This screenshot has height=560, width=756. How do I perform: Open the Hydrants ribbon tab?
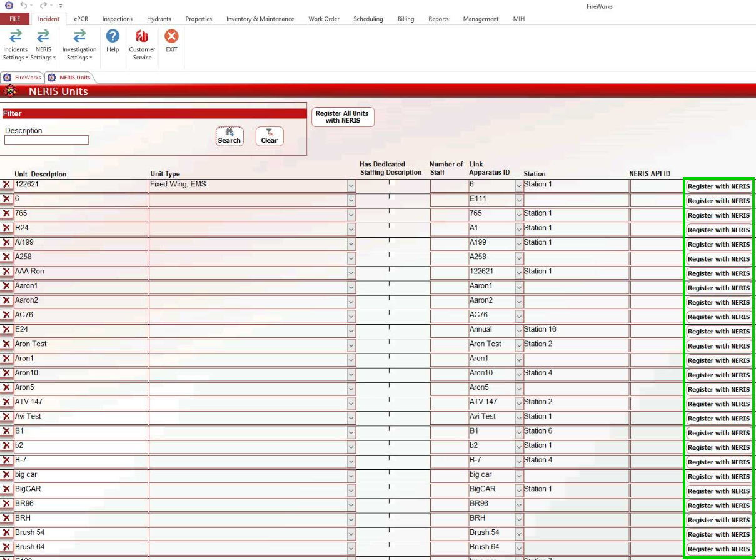point(159,19)
